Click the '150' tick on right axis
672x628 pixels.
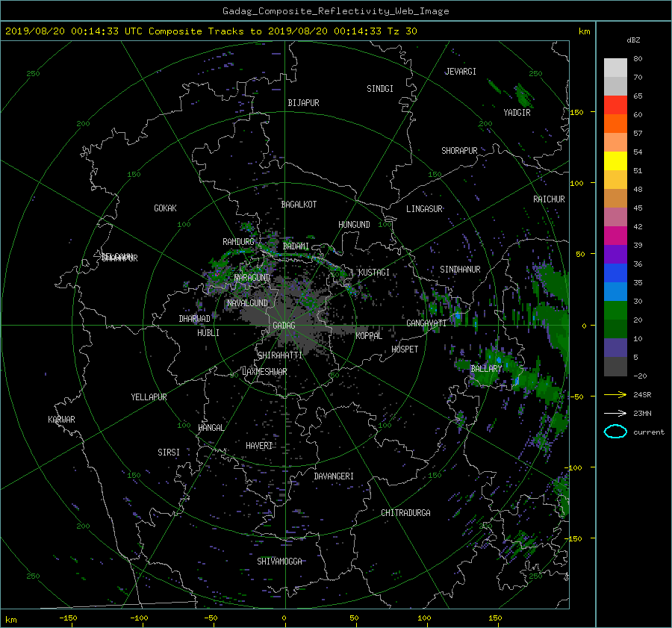pyautogui.click(x=577, y=112)
